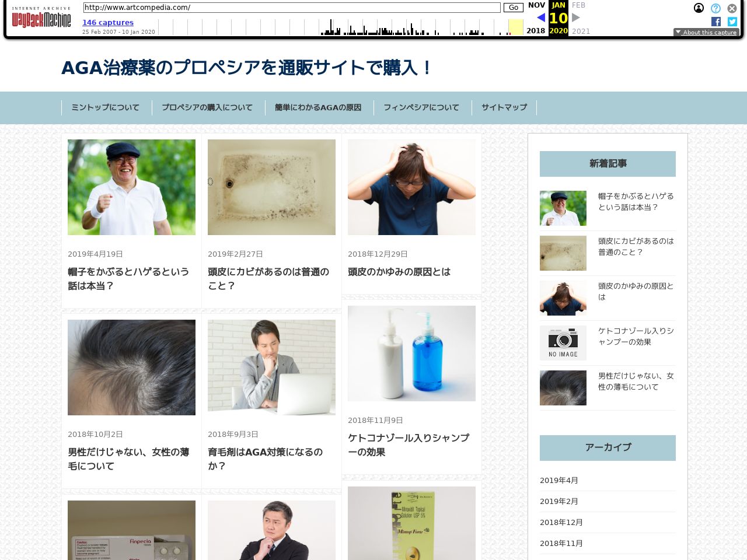Open the user account icon

(699, 8)
